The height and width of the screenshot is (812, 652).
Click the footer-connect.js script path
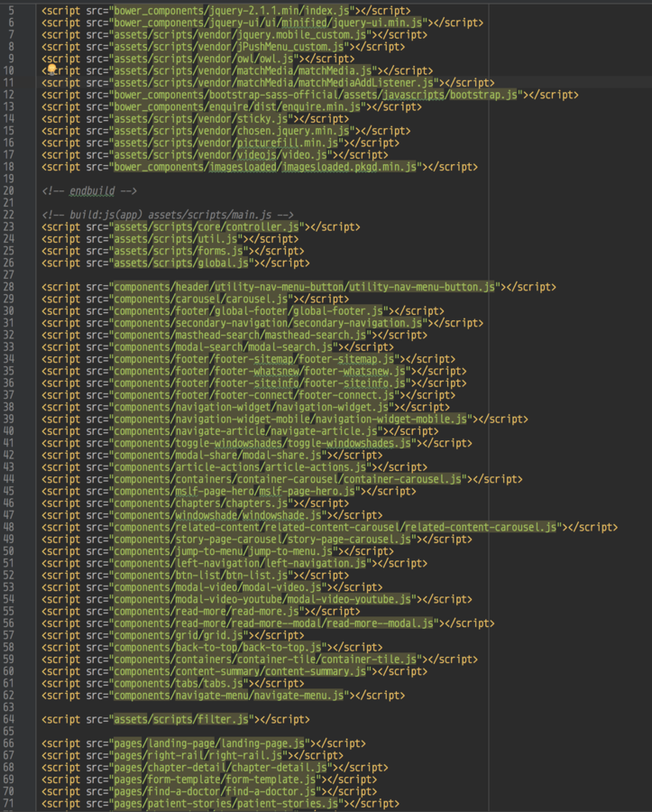click(x=254, y=394)
